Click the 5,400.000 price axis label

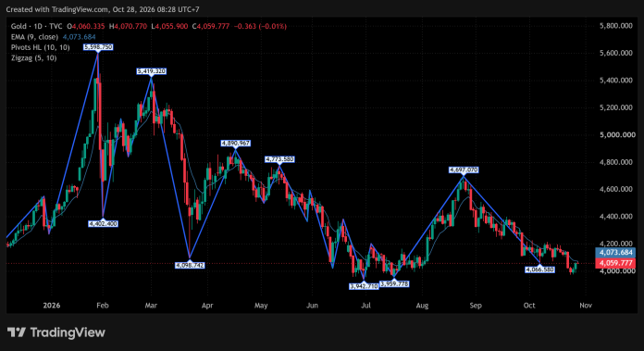click(615, 81)
